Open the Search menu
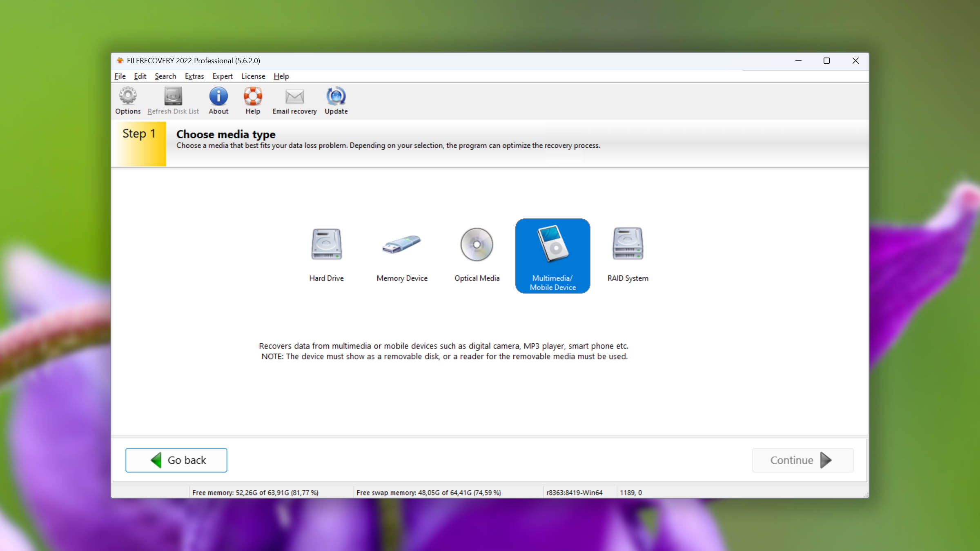 [165, 76]
